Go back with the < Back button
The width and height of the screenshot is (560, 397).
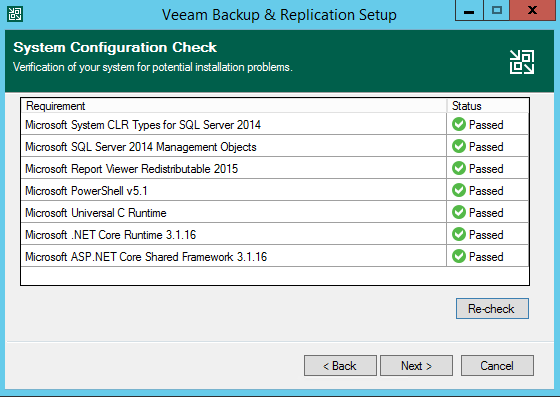click(340, 365)
